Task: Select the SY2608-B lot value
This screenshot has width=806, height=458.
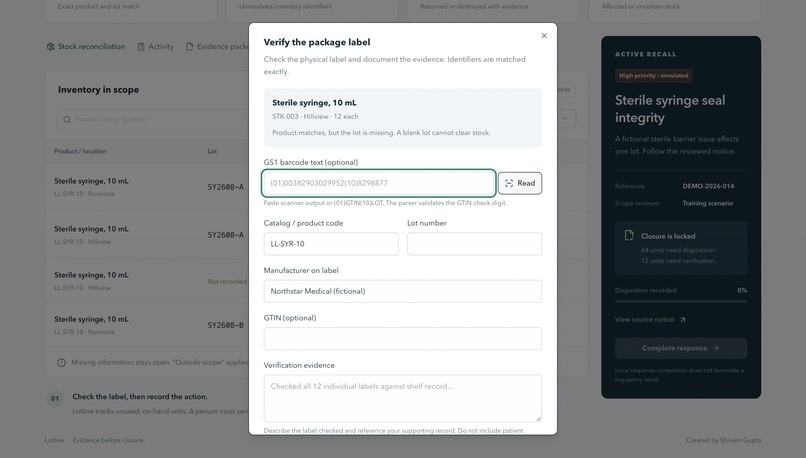Action: click(x=226, y=325)
